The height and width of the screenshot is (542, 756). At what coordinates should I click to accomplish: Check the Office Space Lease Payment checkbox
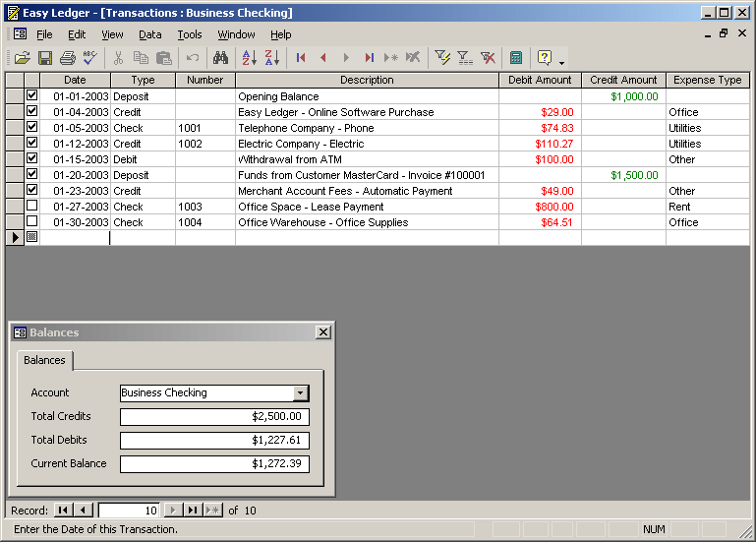[x=31, y=207]
